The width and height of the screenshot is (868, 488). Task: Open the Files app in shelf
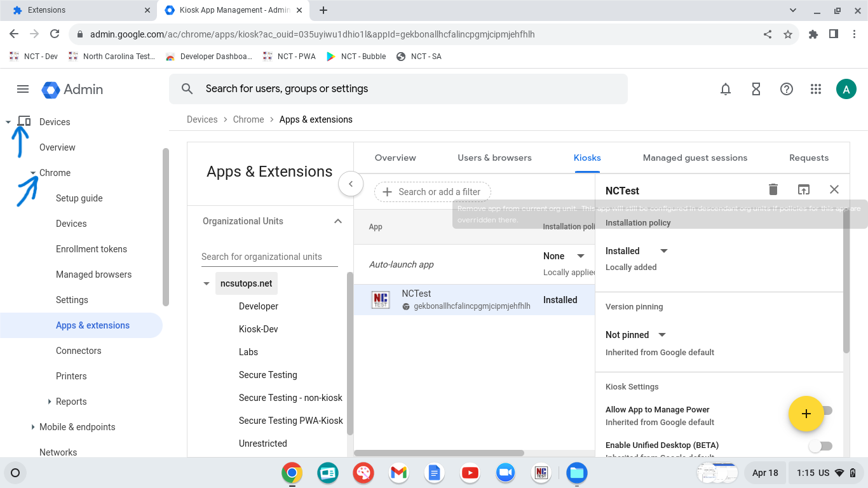pyautogui.click(x=577, y=473)
